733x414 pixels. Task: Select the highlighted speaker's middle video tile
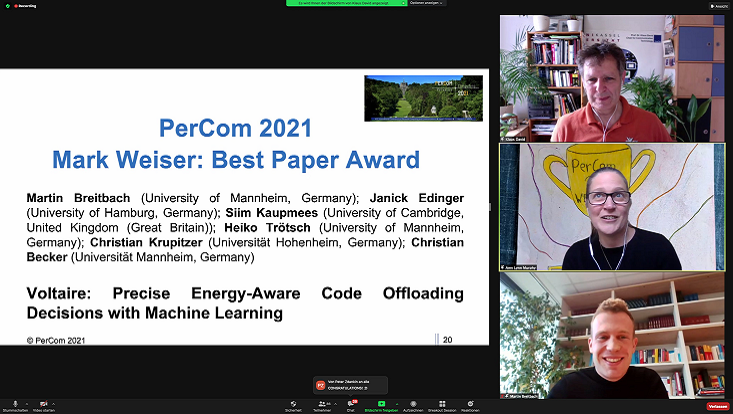click(x=612, y=207)
